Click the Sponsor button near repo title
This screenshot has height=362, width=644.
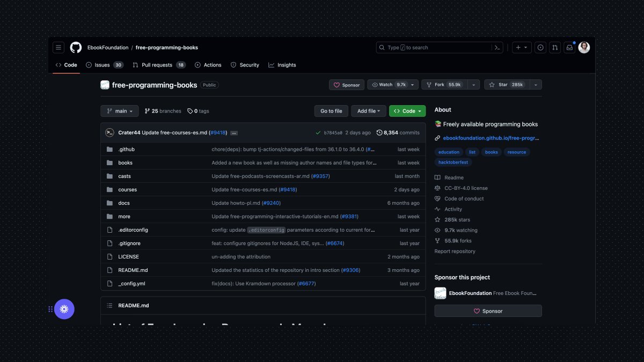click(347, 85)
